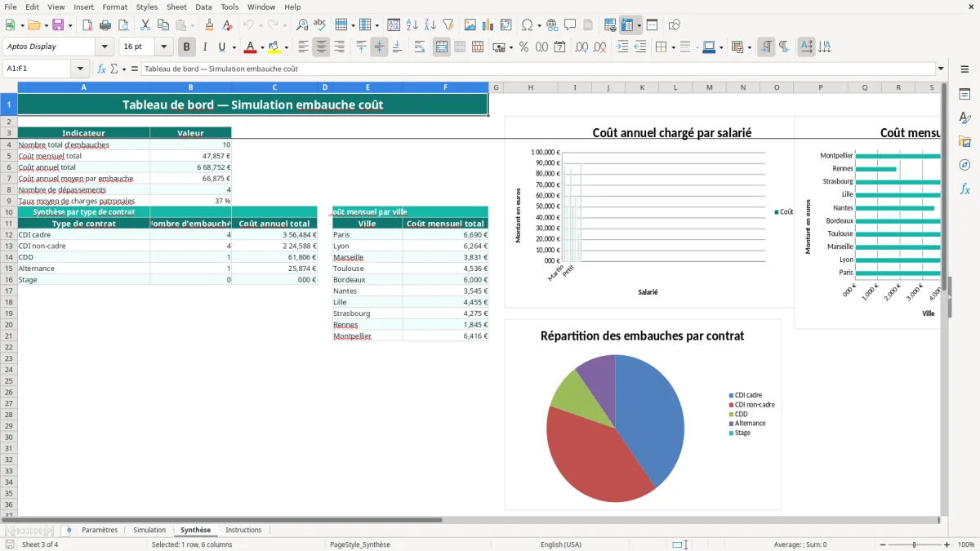This screenshot has width=980, height=551.
Task: Switch to the Simulation sheet tab
Action: pyautogui.click(x=149, y=530)
